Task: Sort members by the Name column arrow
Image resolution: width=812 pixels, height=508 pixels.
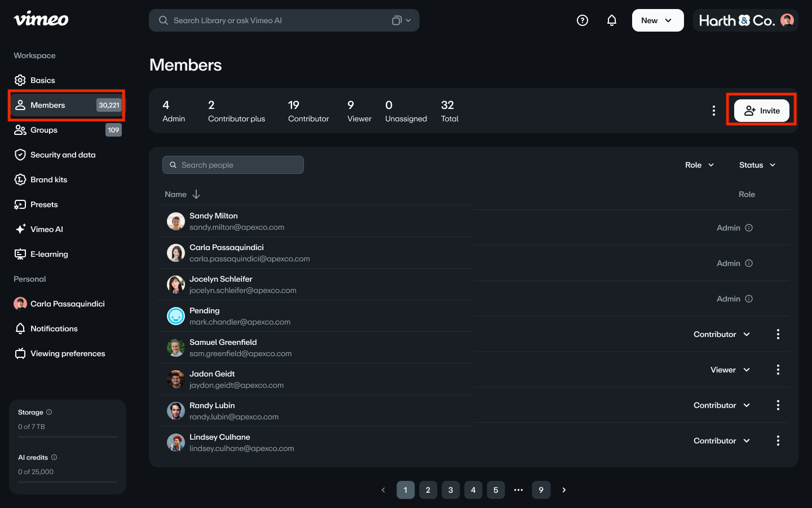Action: pyautogui.click(x=196, y=194)
